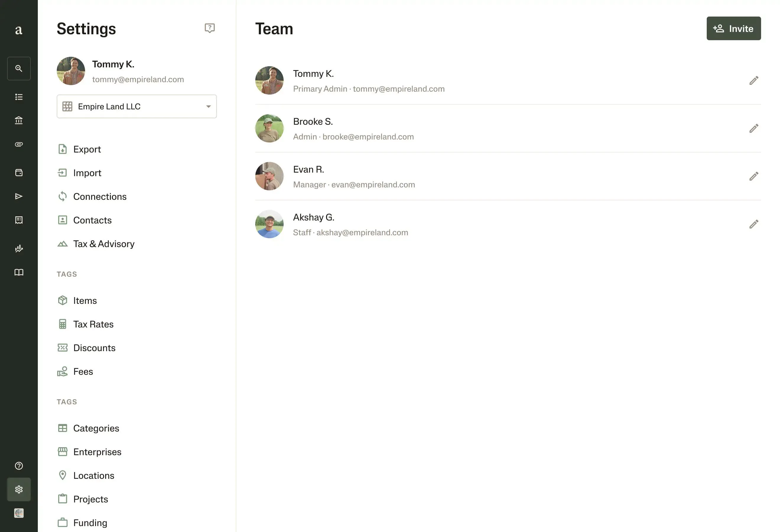Click the wallet icon in sidebar

click(x=19, y=173)
